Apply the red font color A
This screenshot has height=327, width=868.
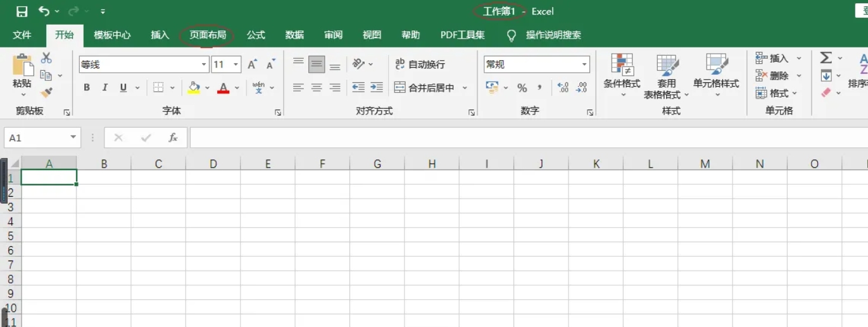point(223,88)
